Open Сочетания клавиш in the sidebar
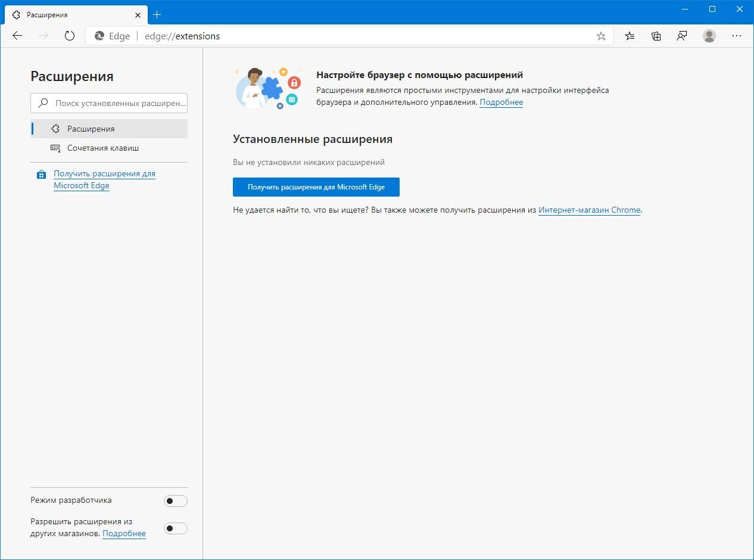 (109, 148)
